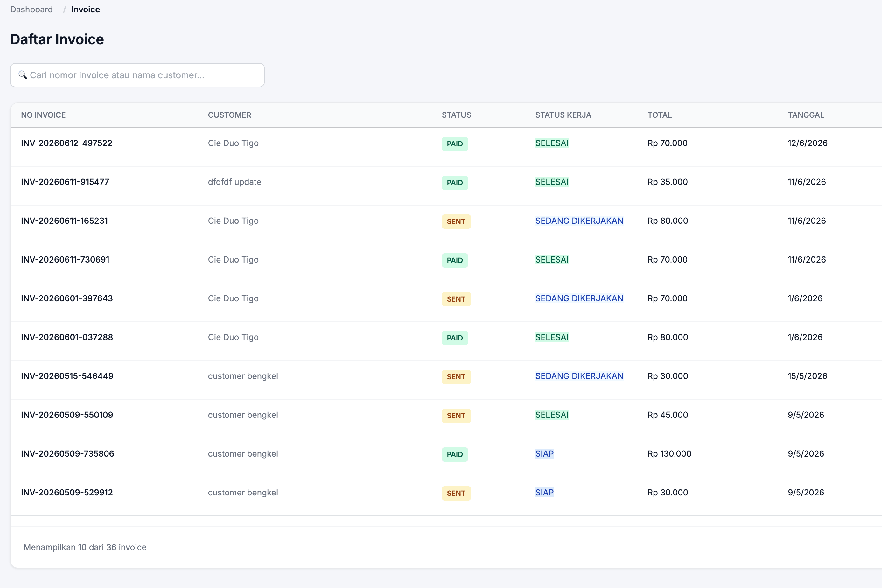Open invoice INV-20260509-550109
The height and width of the screenshot is (588, 882).
point(67,415)
